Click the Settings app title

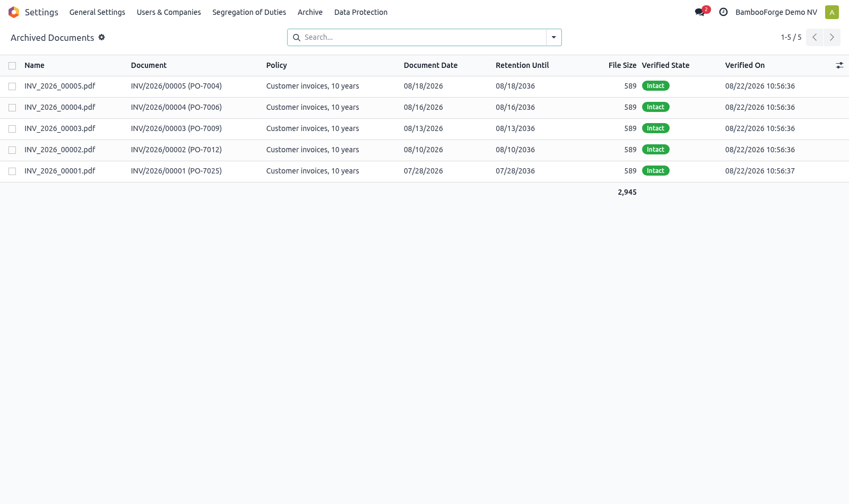coord(41,12)
